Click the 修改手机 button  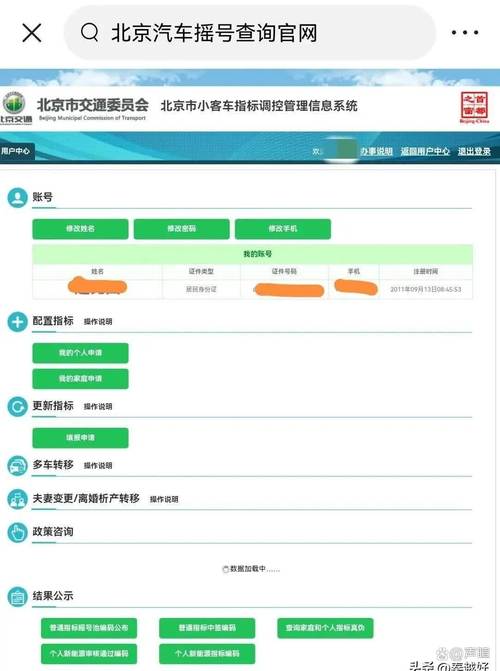click(283, 229)
